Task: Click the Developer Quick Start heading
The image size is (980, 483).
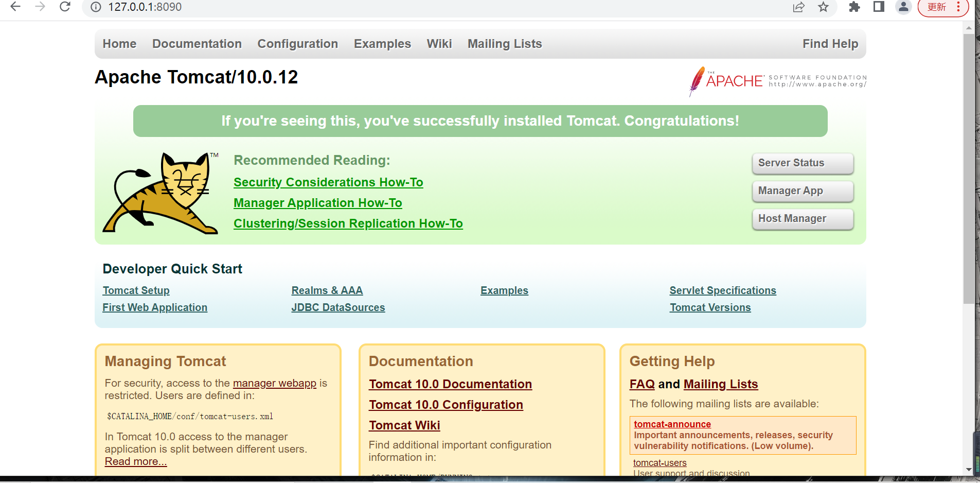Action: 172,269
